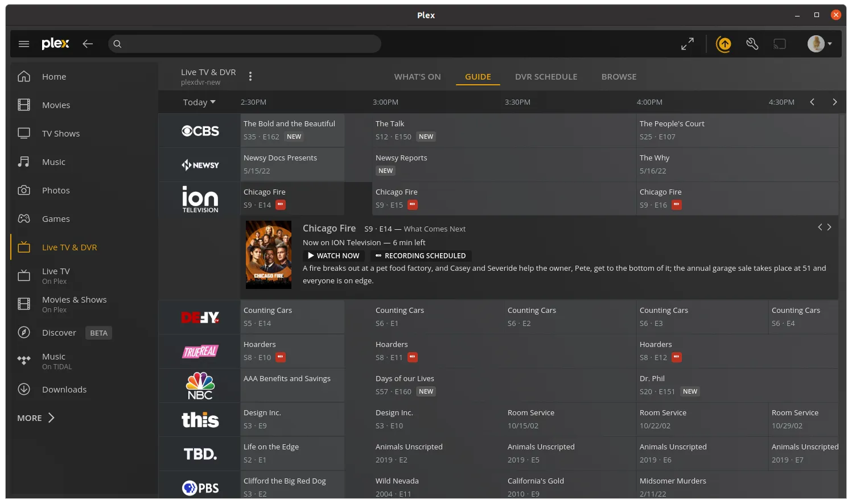Go to Photos in the sidebar
The height and width of the screenshot is (504, 852).
56,191
